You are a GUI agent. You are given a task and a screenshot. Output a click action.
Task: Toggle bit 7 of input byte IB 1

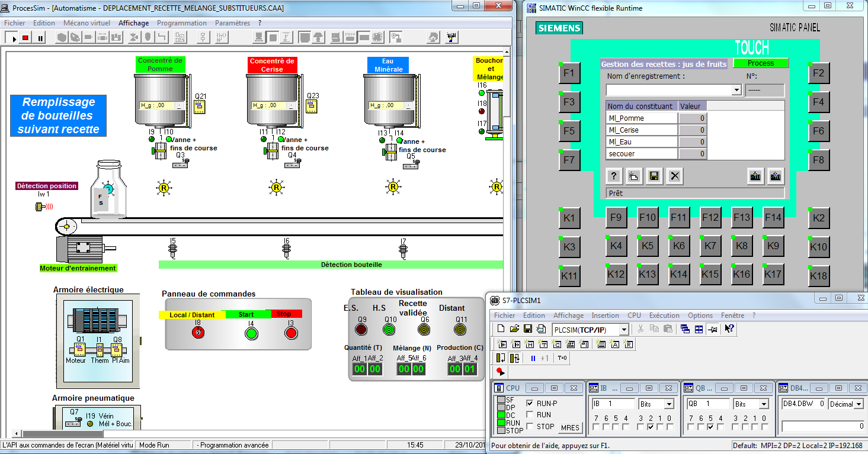pyautogui.click(x=595, y=427)
